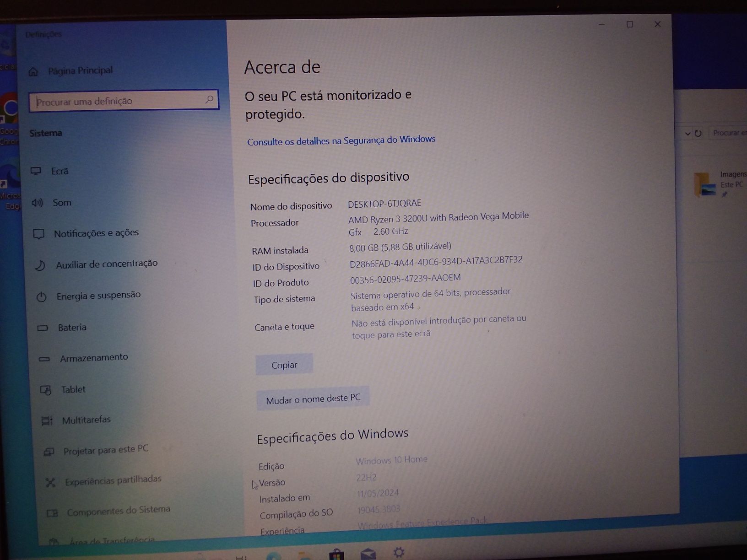Open the Página Principal home icon

pos(33,72)
